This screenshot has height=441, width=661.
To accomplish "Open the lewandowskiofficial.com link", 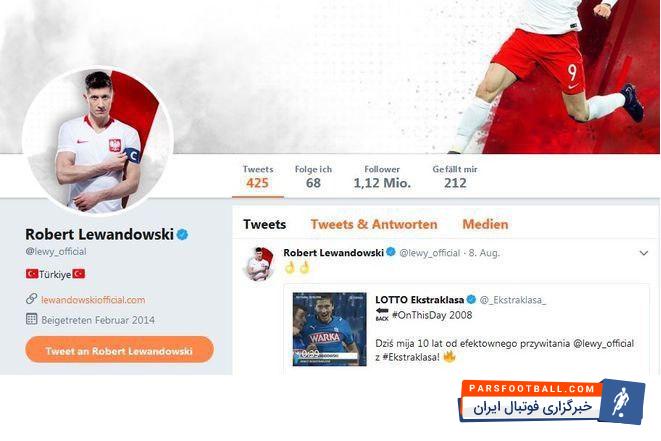I will [93, 300].
